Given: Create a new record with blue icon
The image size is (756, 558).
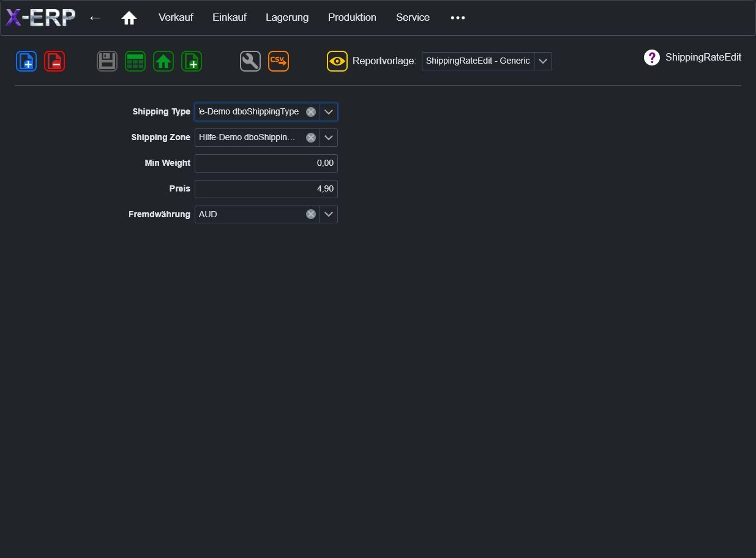Looking at the screenshot, I should pos(26,61).
